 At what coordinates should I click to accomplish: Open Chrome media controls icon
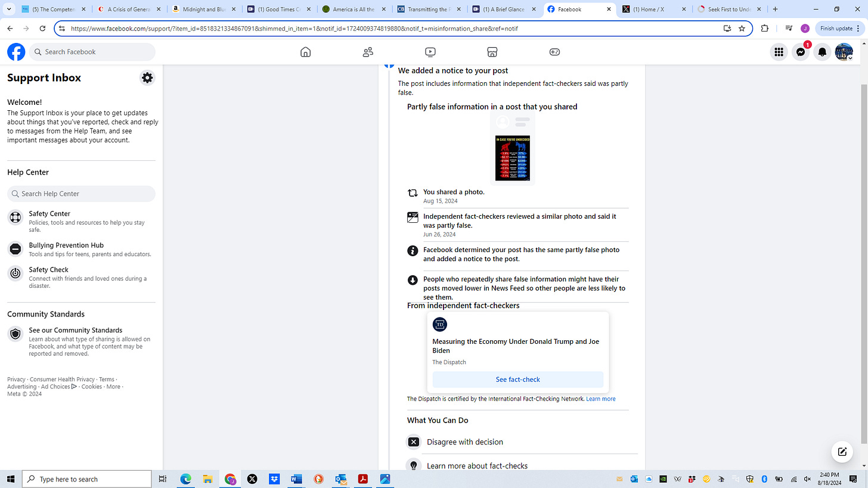click(x=789, y=28)
